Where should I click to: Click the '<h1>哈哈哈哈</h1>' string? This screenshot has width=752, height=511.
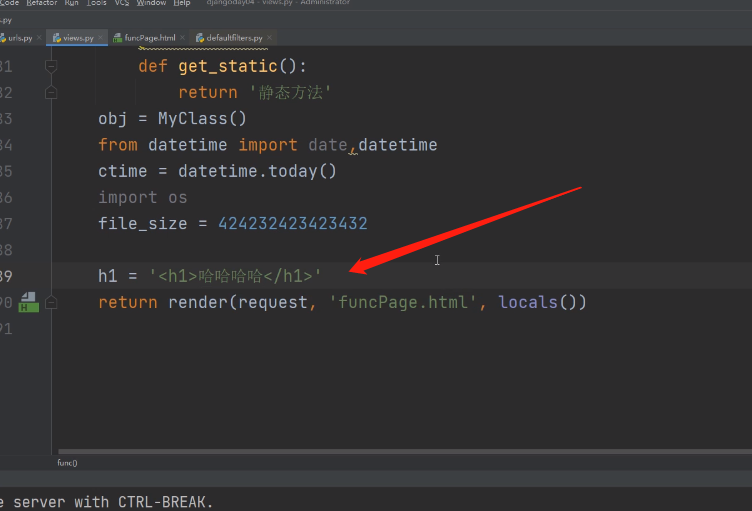pyautogui.click(x=235, y=276)
